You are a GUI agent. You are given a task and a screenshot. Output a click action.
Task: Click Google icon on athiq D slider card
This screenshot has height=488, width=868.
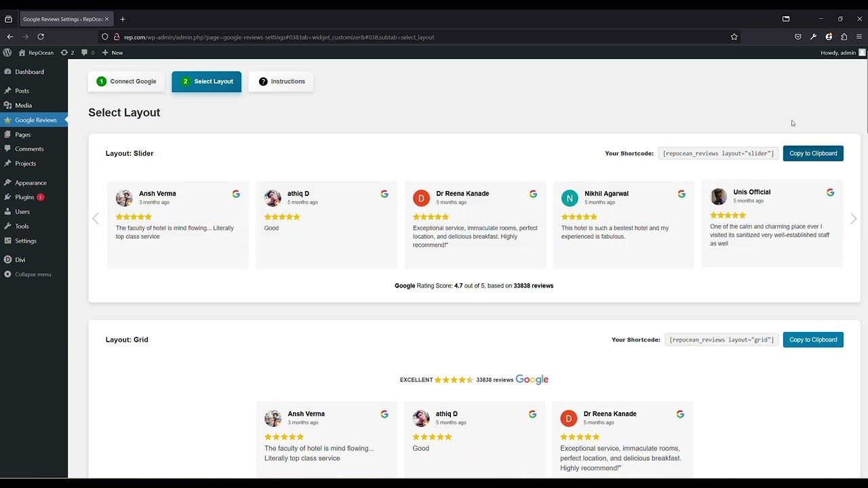(x=384, y=194)
